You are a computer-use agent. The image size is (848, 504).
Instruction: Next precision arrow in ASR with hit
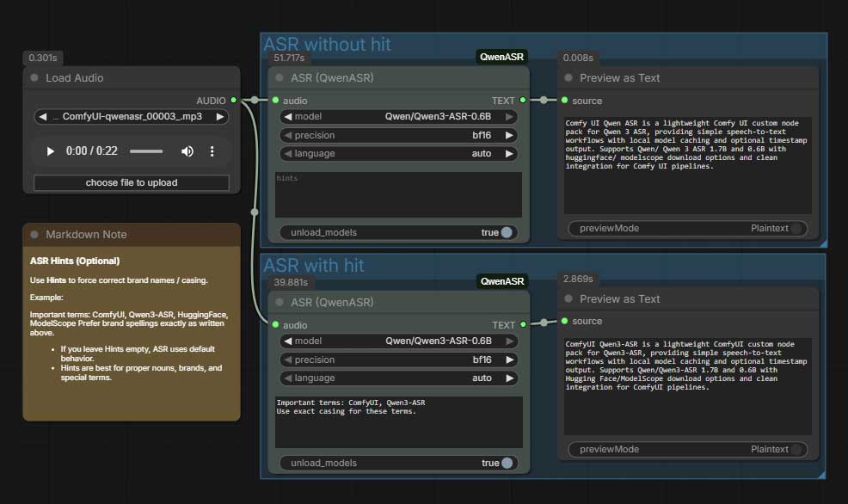[509, 360]
